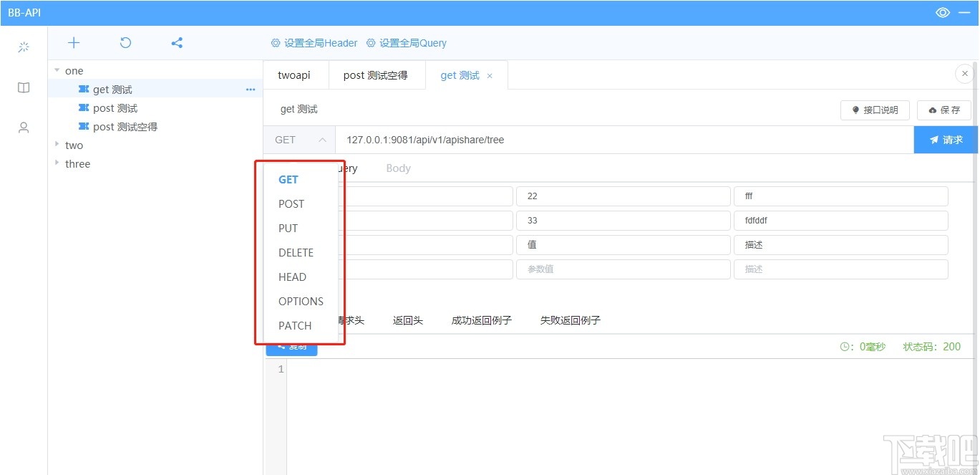
Task: Send the request with the 请求 button
Action: click(946, 140)
